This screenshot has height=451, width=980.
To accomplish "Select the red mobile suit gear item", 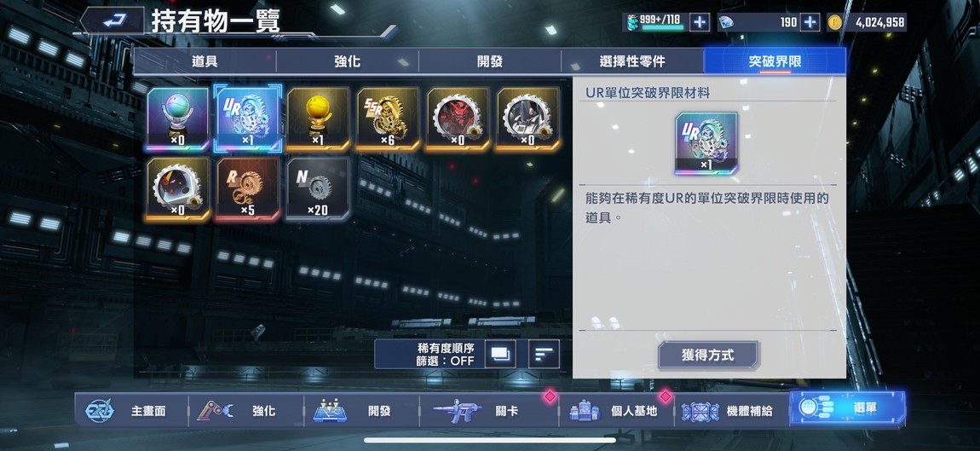I will [x=458, y=119].
